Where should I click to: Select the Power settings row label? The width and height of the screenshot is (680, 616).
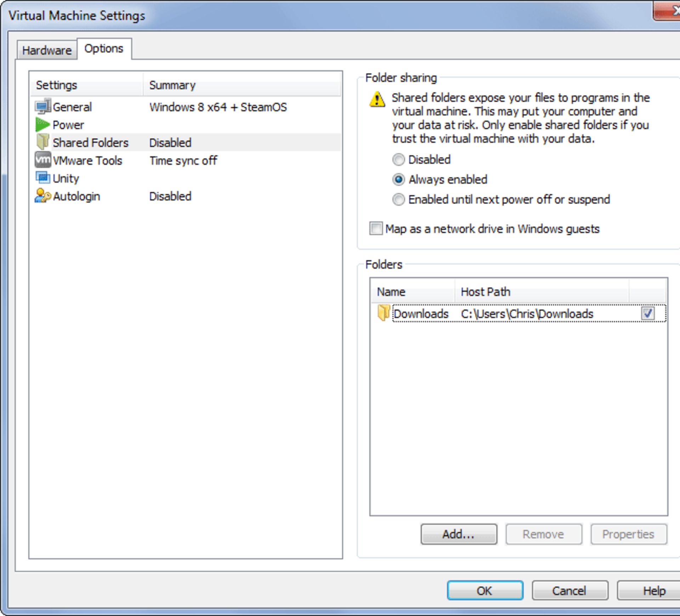click(x=68, y=125)
